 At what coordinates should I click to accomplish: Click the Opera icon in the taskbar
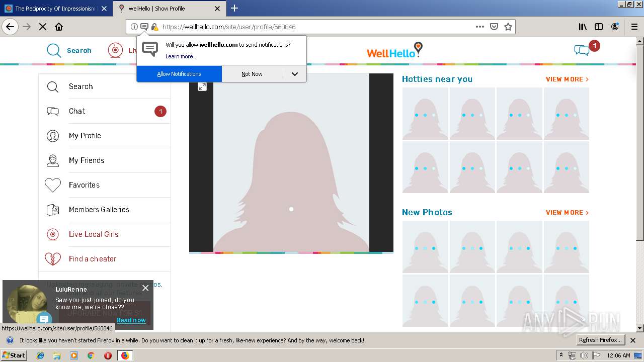[x=108, y=355]
